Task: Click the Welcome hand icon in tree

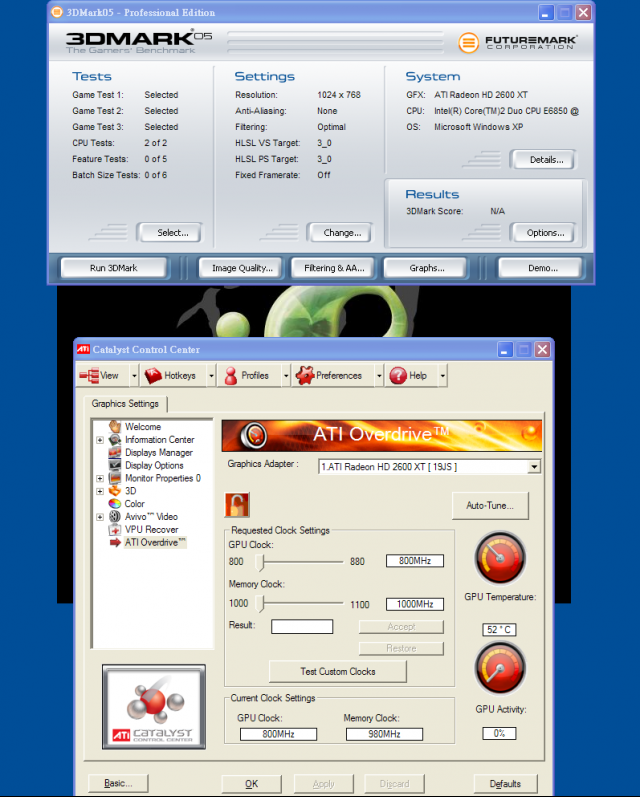Action: click(x=115, y=426)
